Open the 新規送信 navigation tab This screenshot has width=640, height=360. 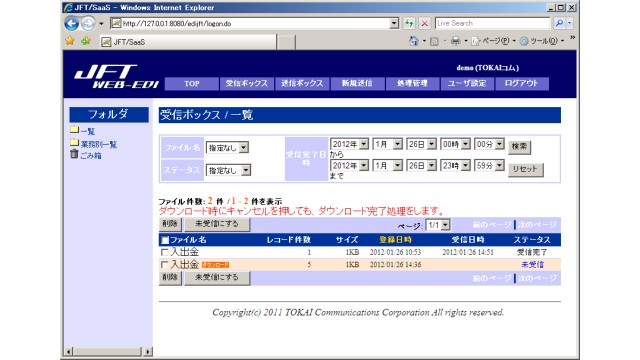[357, 84]
